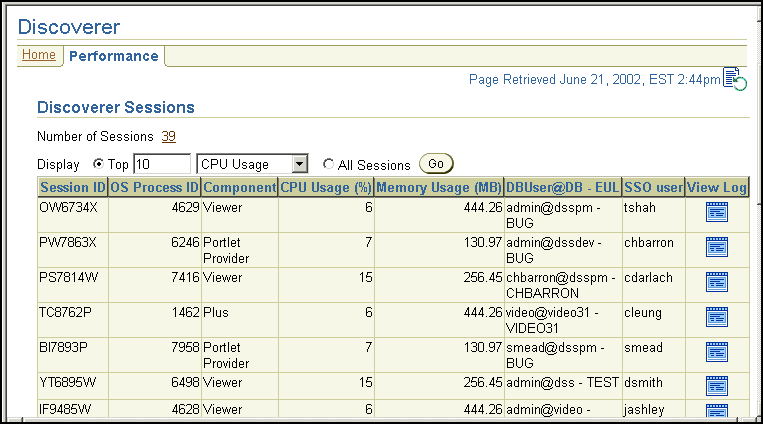Screen dimensions: 763x424
Task: Click SSO user chbarron
Action: tap(649, 242)
